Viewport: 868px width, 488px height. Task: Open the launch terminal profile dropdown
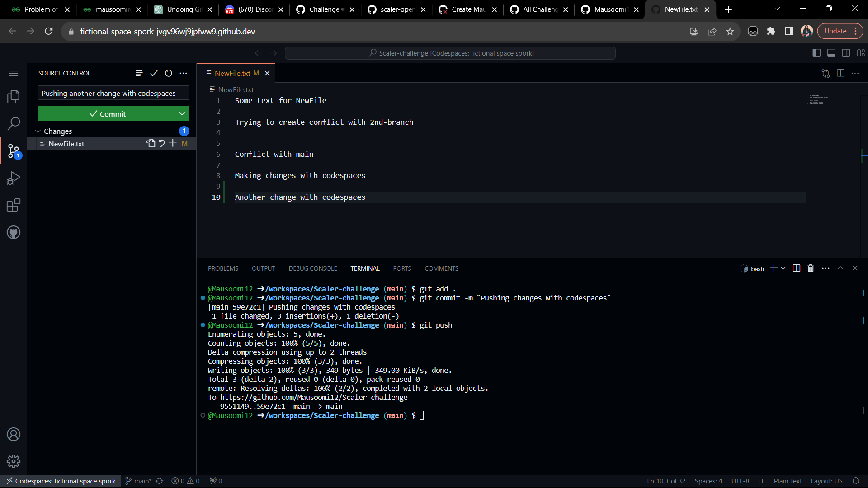[x=783, y=268]
